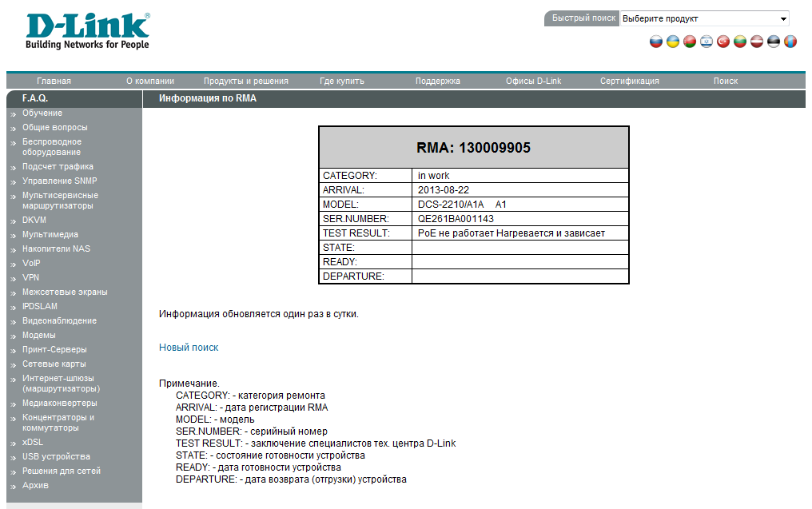
Task: Click the 'TEST RESULT:' table row label
Action: point(356,233)
